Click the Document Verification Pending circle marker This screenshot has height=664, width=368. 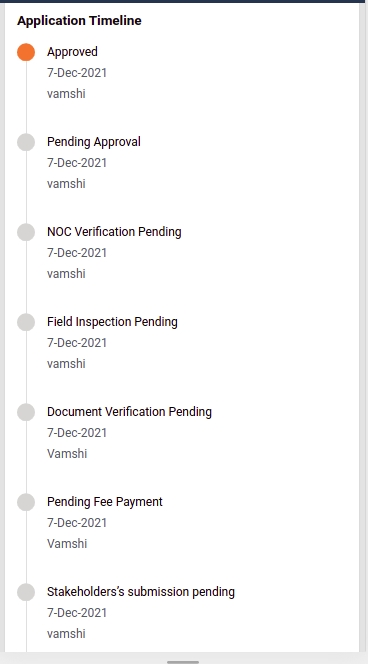[26, 412]
